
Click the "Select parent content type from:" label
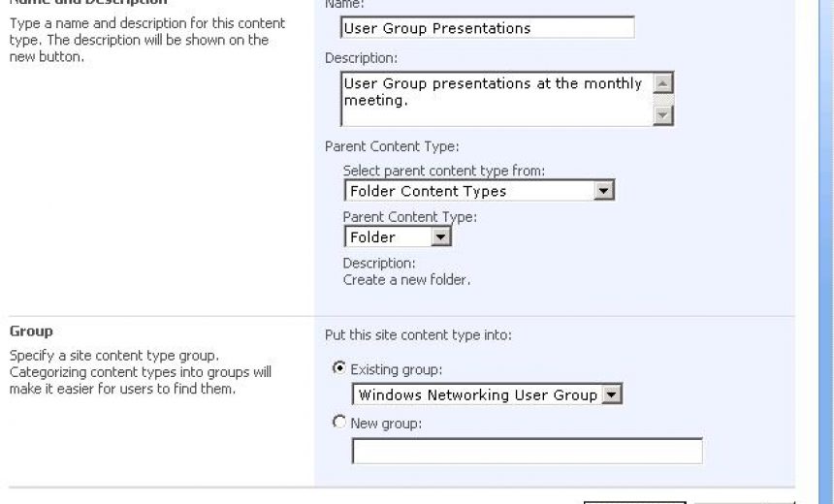(444, 171)
